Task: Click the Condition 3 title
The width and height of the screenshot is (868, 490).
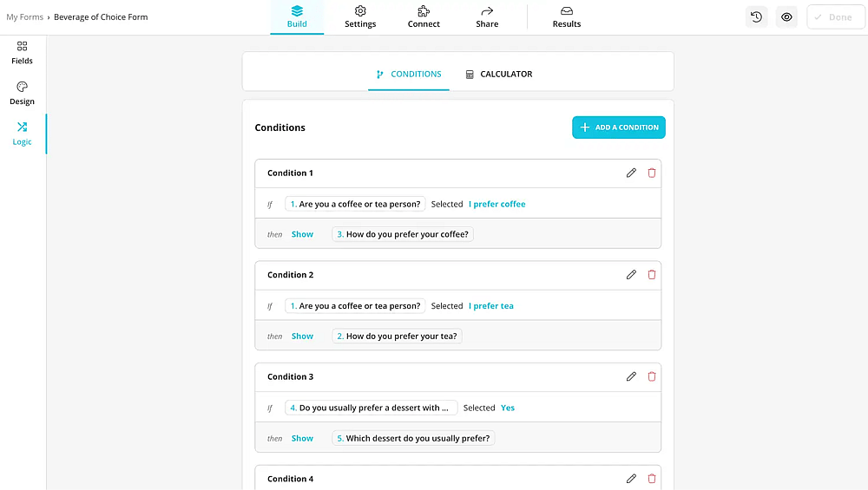Action: (290, 376)
